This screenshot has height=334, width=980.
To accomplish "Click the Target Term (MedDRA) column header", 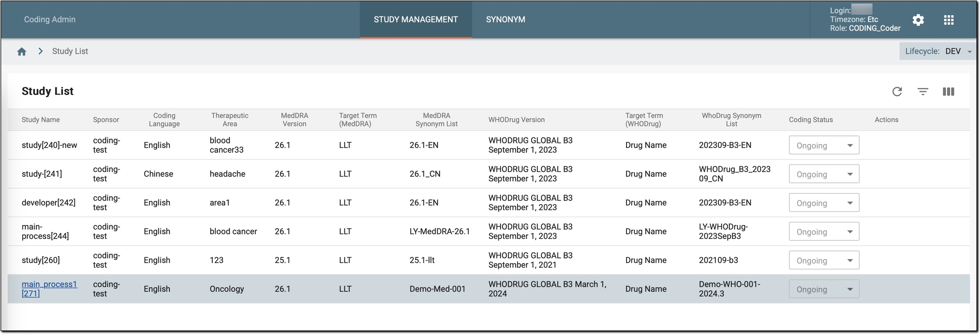I will [x=358, y=120].
